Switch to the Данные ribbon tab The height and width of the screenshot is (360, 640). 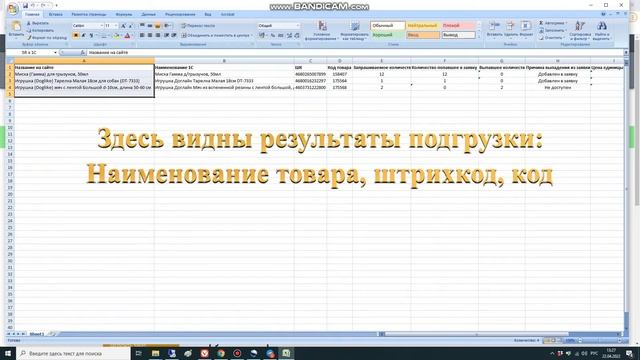tap(149, 14)
